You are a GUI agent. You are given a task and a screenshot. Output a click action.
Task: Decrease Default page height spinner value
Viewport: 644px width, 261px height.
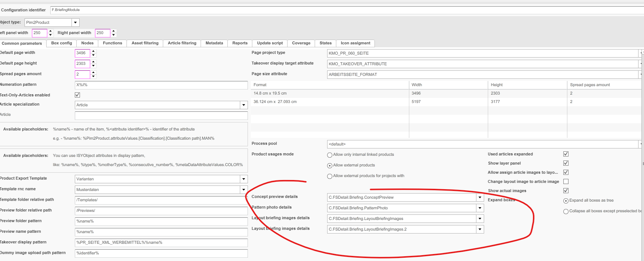[x=94, y=66]
